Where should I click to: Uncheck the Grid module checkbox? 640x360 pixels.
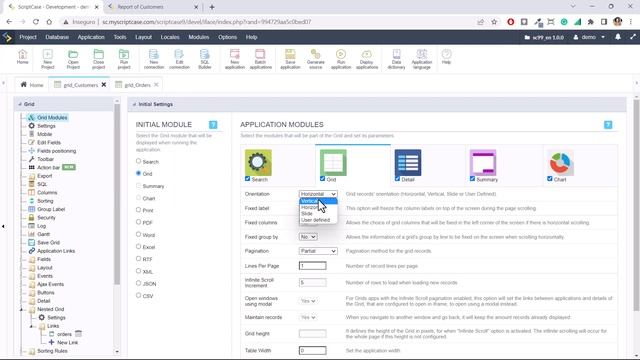pos(322,179)
